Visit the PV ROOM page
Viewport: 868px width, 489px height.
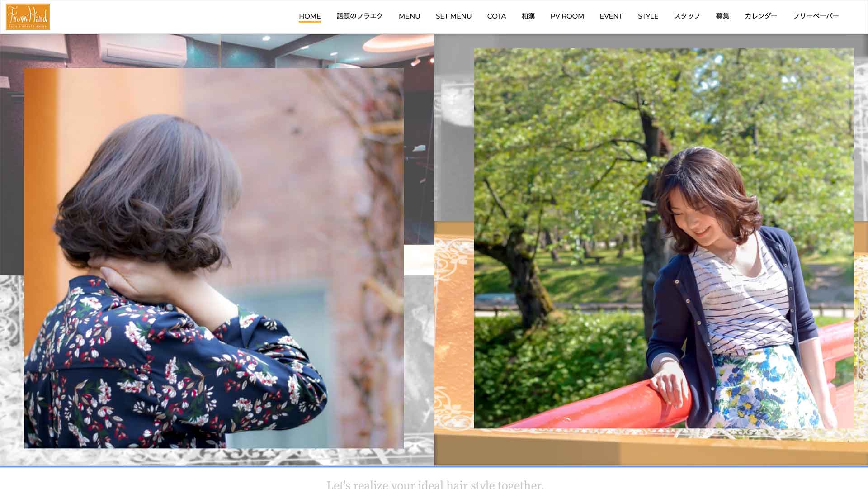click(x=567, y=16)
